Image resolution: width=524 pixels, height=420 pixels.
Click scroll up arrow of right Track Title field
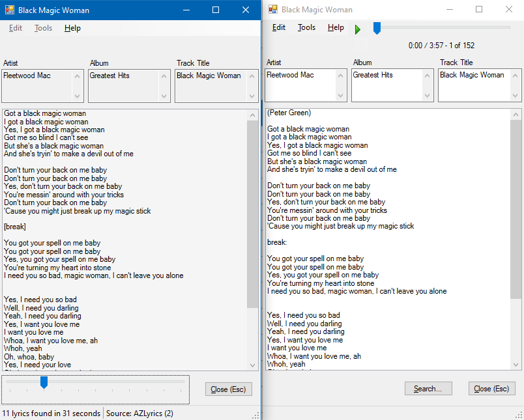(x=516, y=76)
